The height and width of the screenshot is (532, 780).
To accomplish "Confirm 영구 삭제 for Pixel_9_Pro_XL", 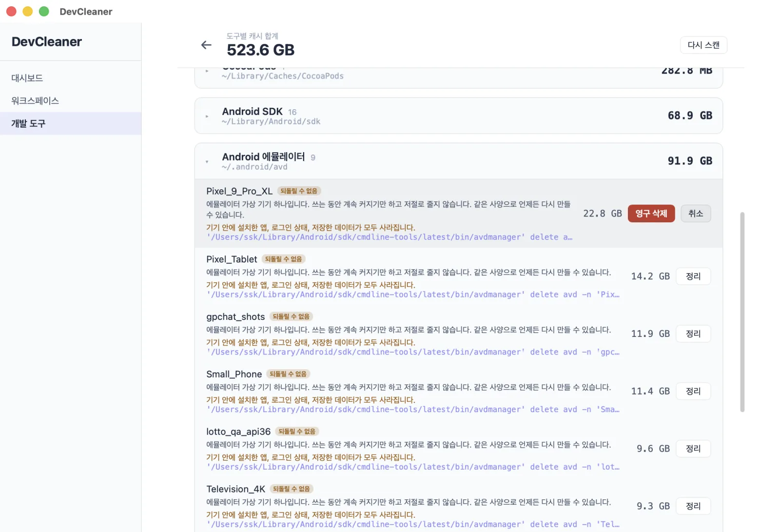I will pyautogui.click(x=651, y=214).
